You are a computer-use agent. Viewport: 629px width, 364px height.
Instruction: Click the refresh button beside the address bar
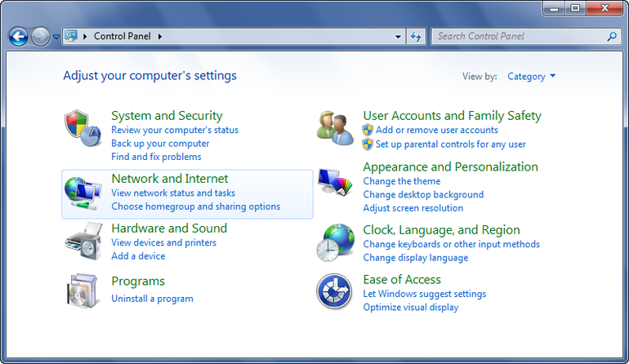[417, 37]
